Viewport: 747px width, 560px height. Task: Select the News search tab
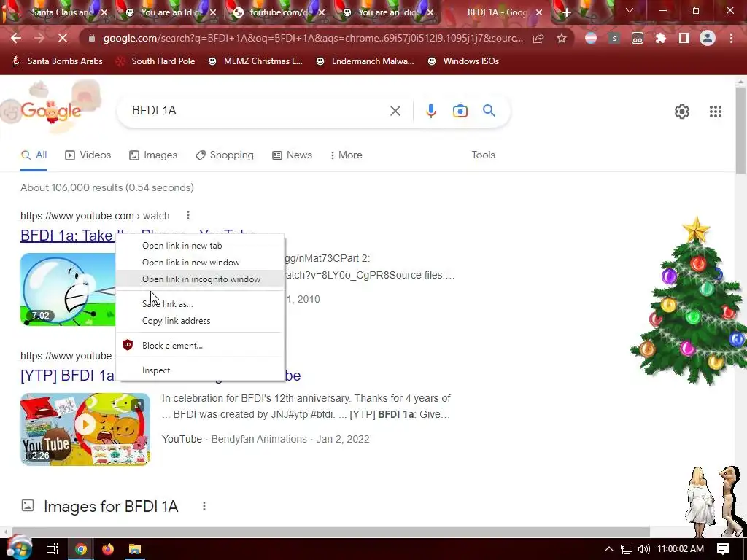click(292, 155)
